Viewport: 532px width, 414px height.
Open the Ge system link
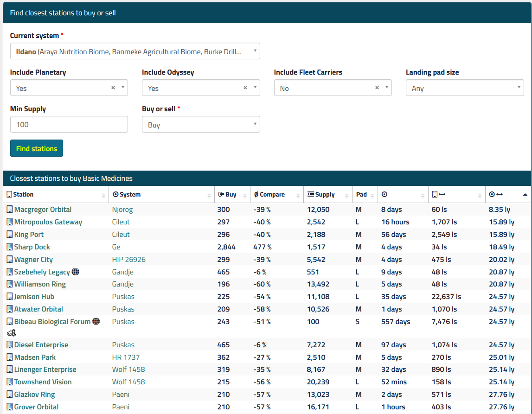[116, 247]
